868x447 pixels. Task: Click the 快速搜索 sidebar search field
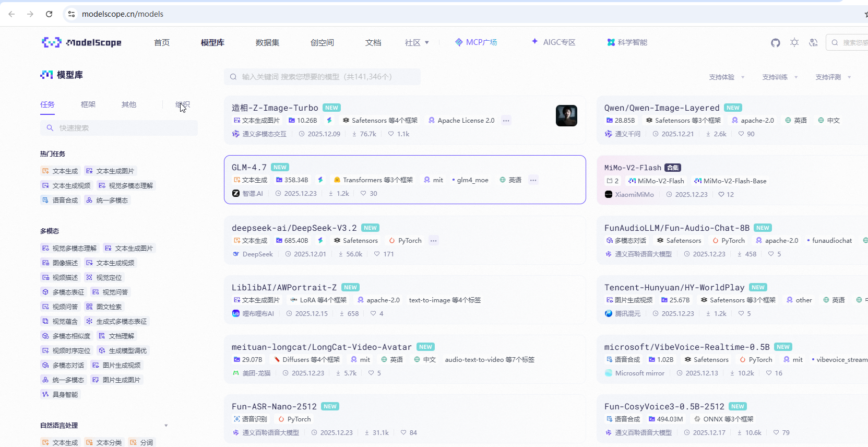[x=119, y=128]
